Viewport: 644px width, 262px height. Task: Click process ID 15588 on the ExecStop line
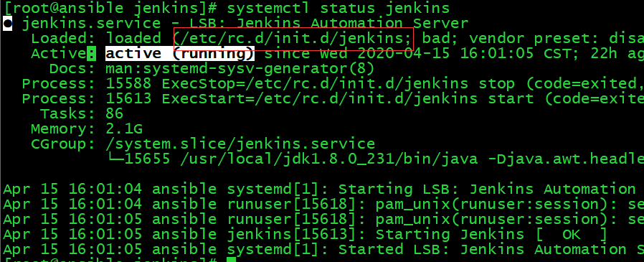(x=129, y=84)
